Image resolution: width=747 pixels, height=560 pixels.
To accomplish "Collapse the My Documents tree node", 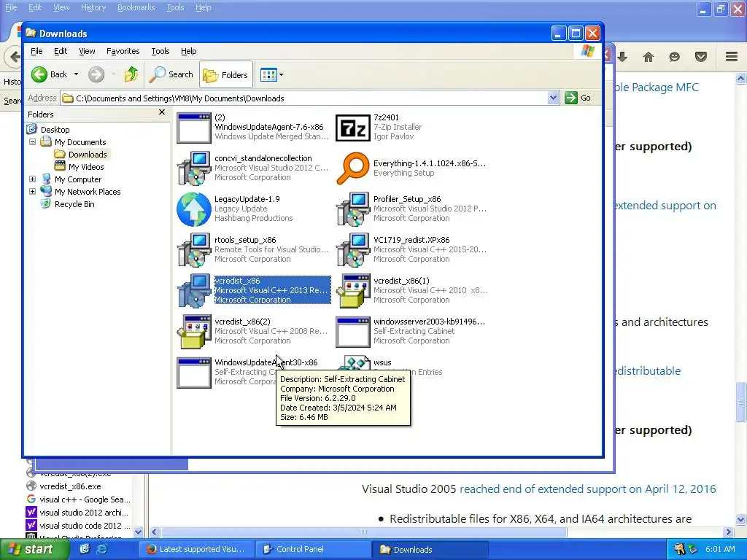I will point(32,142).
